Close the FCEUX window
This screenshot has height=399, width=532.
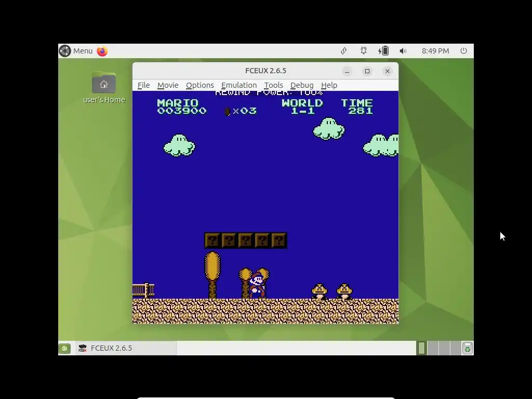(x=387, y=71)
